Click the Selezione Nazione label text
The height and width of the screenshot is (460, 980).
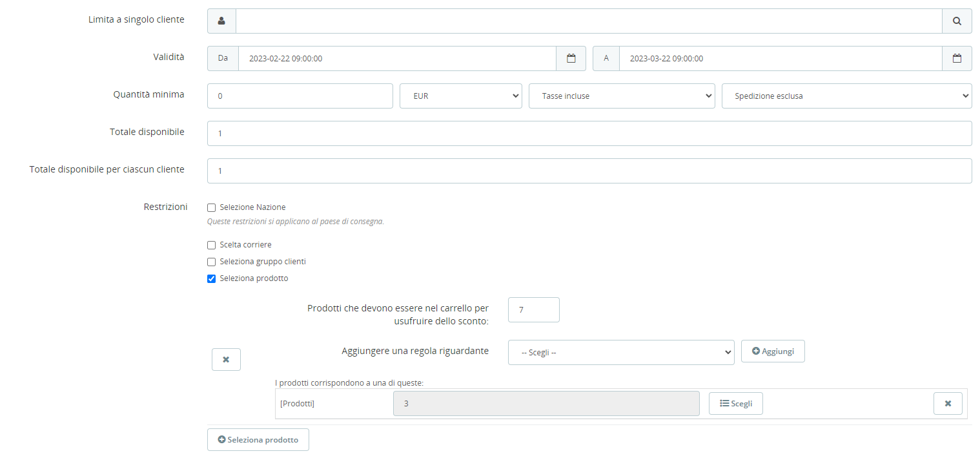pos(252,207)
